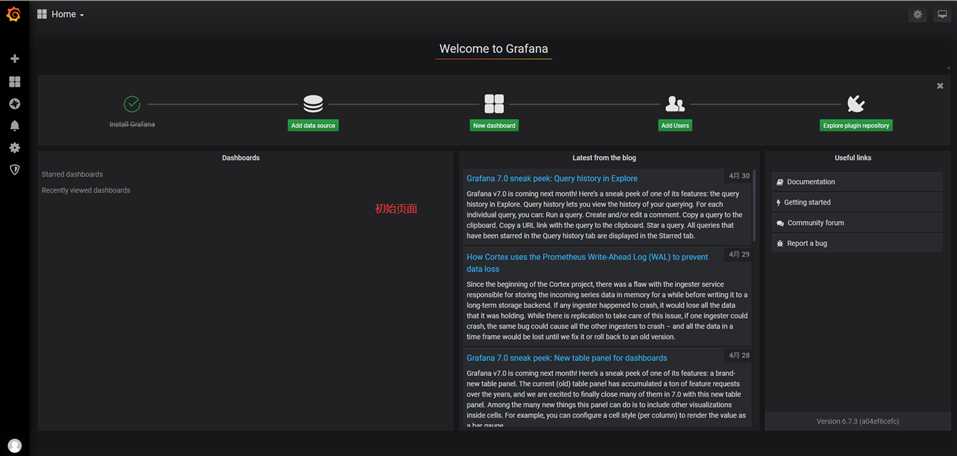Click the New dashboard button
This screenshot has width=957, height=456.
tap(494, 125)
